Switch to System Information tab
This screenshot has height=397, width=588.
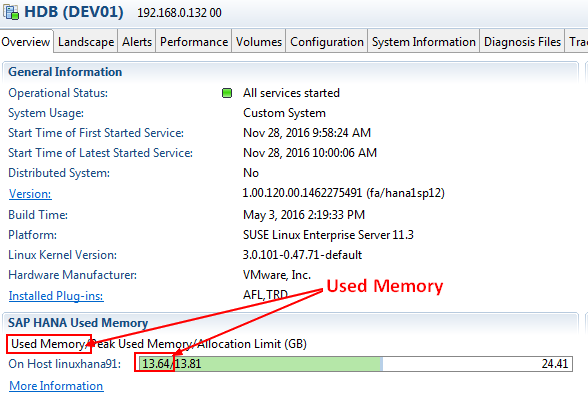pyautogui.click(x=424, y=42)
